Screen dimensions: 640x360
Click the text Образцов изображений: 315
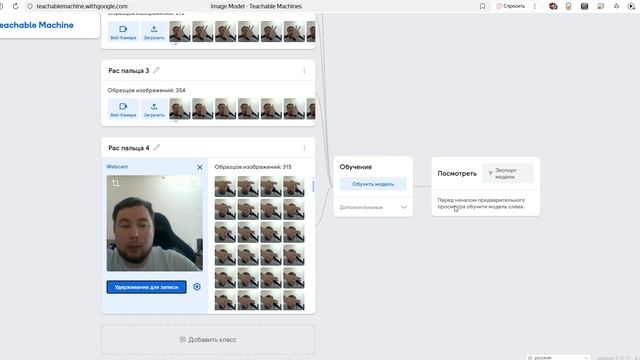tap(253, 167)
